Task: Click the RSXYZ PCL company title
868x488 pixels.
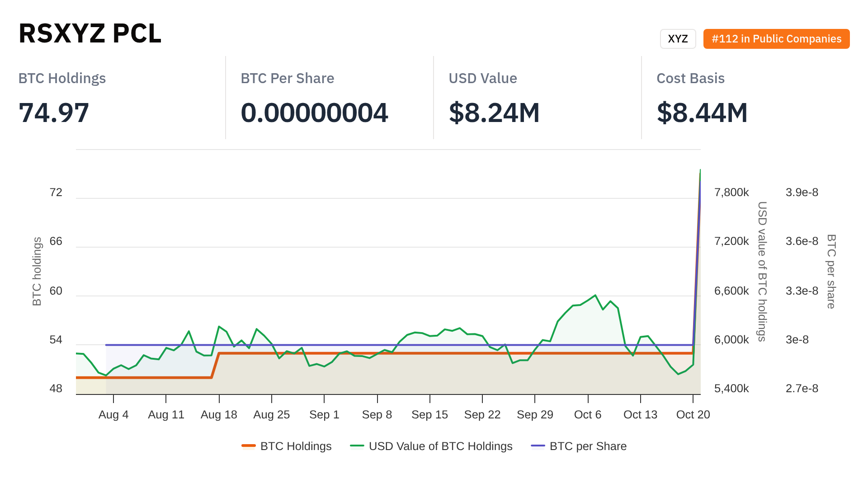Action: click(90, 33)
